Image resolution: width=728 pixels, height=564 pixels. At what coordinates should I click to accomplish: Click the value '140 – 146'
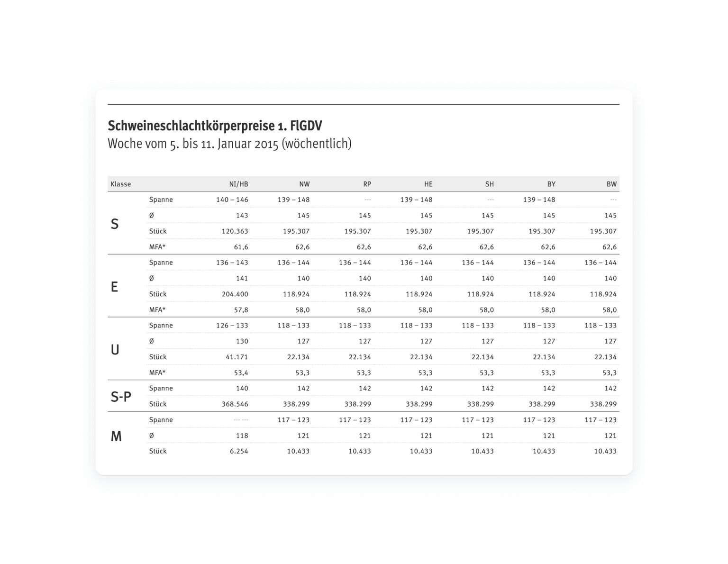pyautogui.click(x=232, y=200)
